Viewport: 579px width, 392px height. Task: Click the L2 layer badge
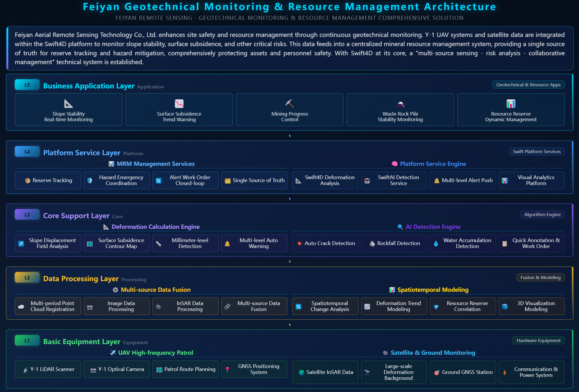click(27, 278)
